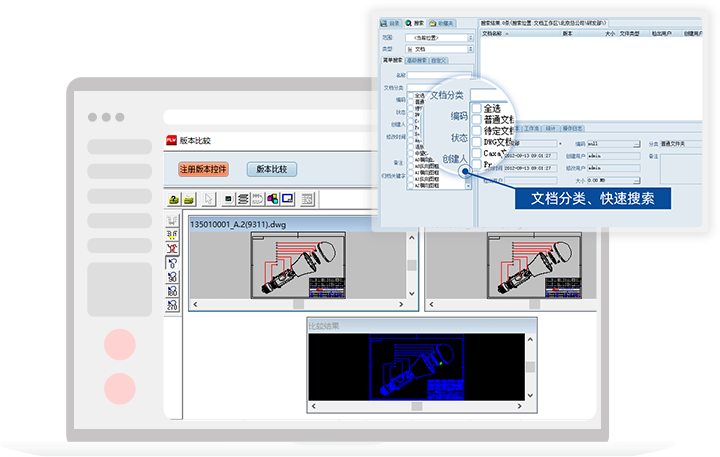Select the rotate 0 degrees tool
The height and width of the screenshot is (457, 720).
point(172,263)
